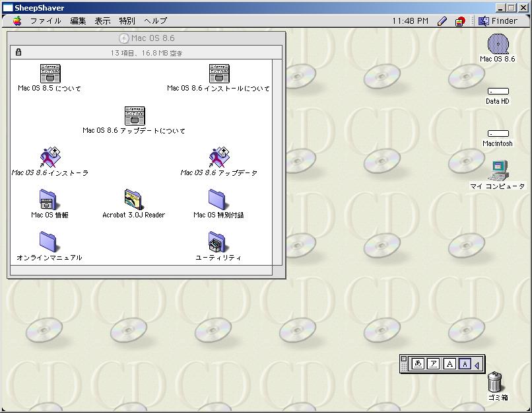The image size is (532, 413).
Task: Select the オンラインマニュアル folder
Action: [x=48, y=242]
